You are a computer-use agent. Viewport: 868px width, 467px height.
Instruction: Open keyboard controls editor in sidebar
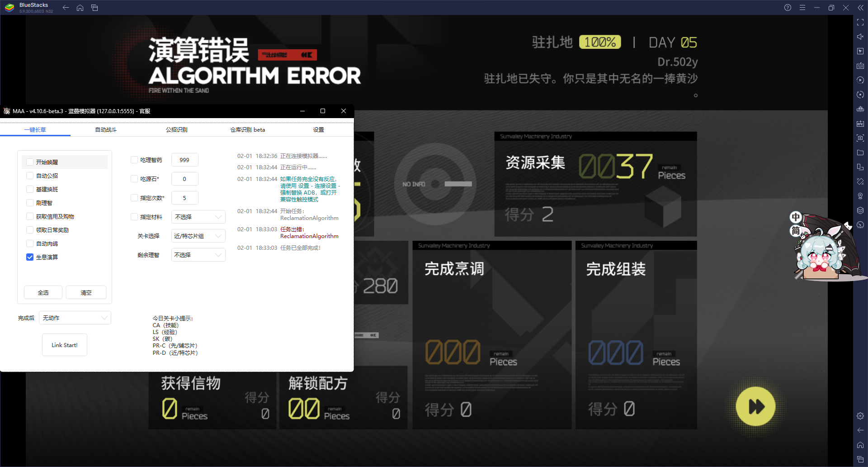coord(860,66)
